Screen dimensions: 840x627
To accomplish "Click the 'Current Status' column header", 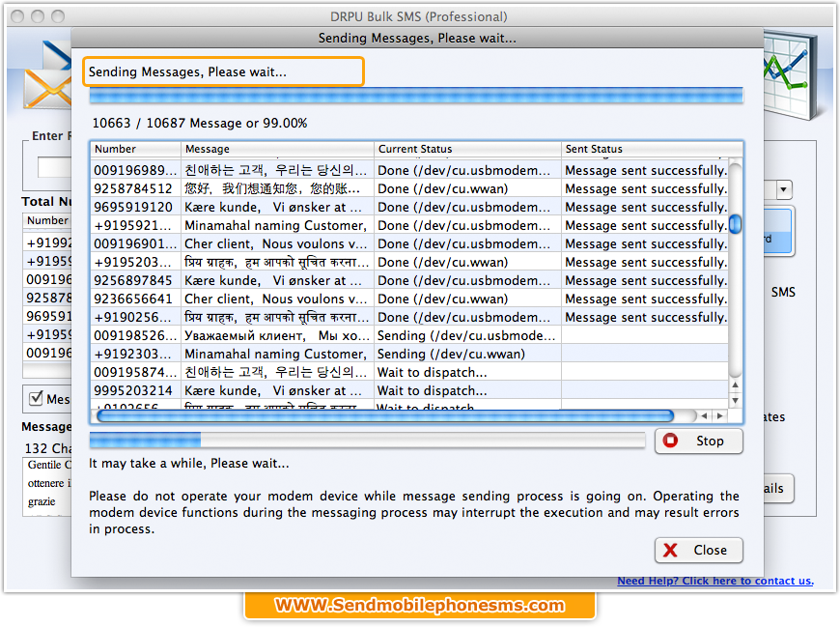I will pos(467,149).
